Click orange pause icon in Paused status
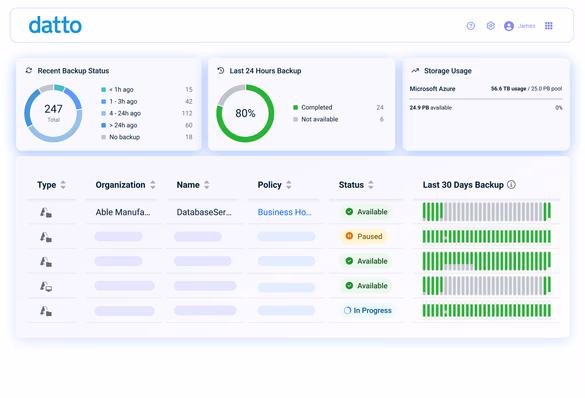The width and height of the screenshot is (585, 398). pyautogui.click(x=349, y=236)
